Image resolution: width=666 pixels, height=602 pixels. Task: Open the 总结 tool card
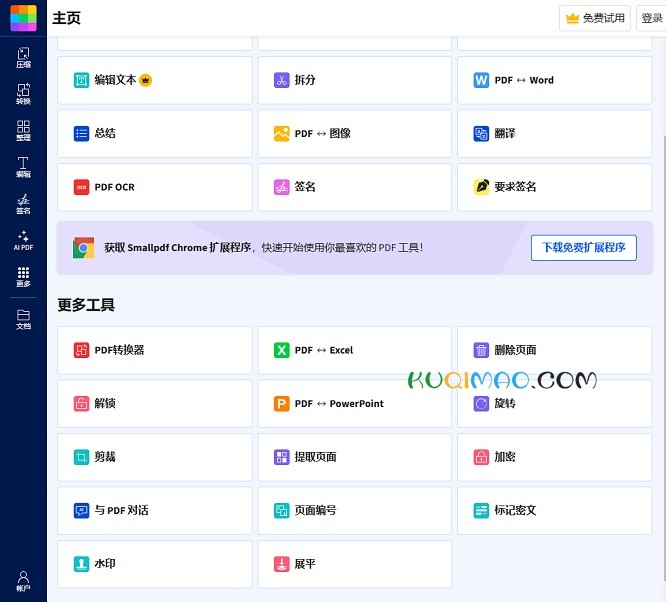point(155,133)
